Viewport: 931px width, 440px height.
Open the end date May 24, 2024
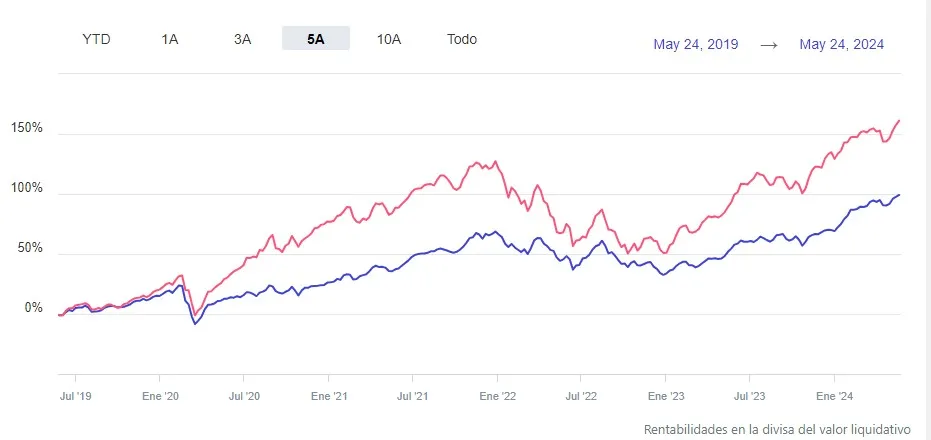pyautogui.click(x=842, y=44)
